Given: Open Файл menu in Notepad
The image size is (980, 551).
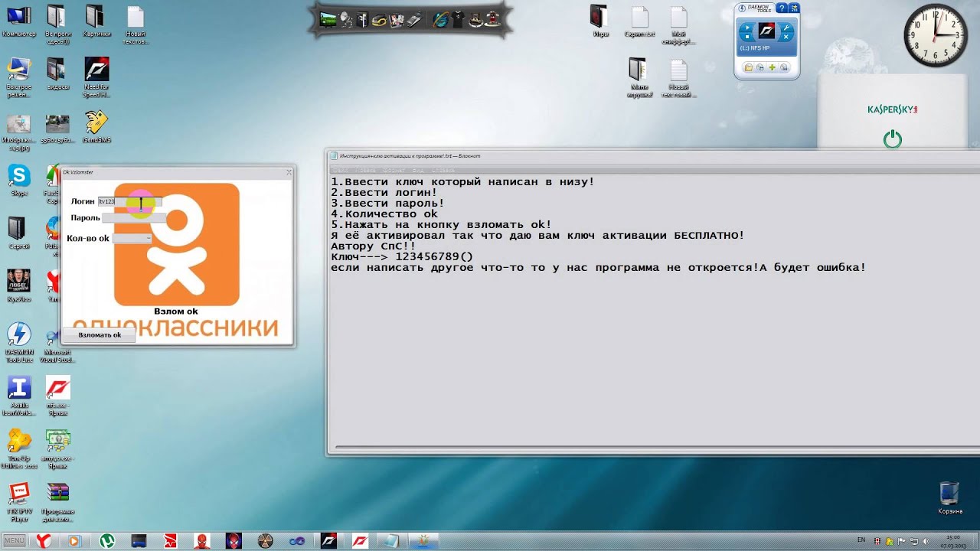Looking at the screenshot, I should 341,170.
